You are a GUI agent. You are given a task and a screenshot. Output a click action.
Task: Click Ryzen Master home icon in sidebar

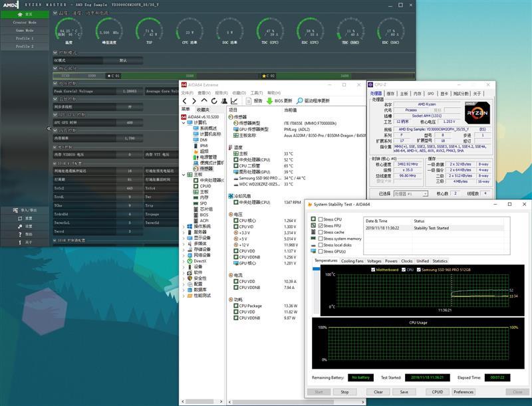[x=20, y=14]
